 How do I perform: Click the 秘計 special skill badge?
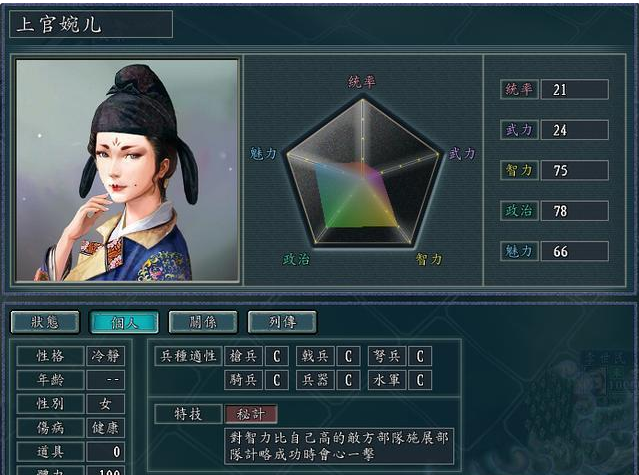tap(251, 414)
